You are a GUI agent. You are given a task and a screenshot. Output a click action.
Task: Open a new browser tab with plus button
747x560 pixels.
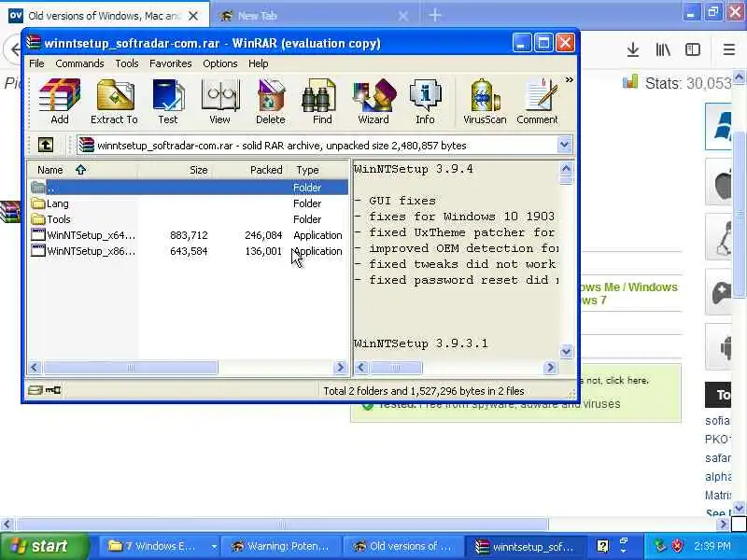click(434, 15)
